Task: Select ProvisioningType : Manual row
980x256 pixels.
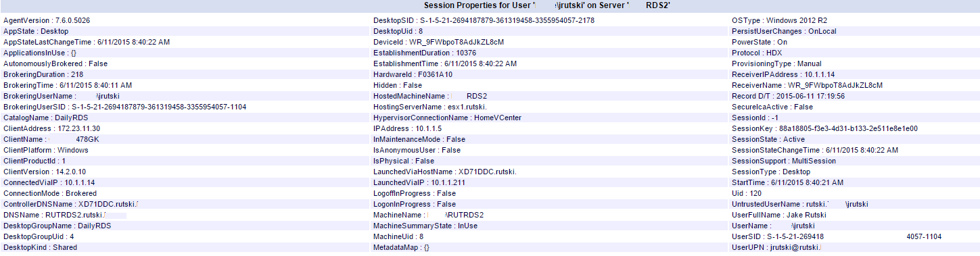Action: coord(777,63)
